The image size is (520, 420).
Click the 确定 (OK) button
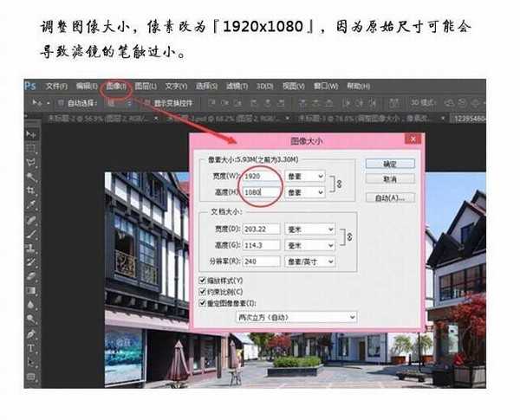pyautogui.click(x=388, y=164)
